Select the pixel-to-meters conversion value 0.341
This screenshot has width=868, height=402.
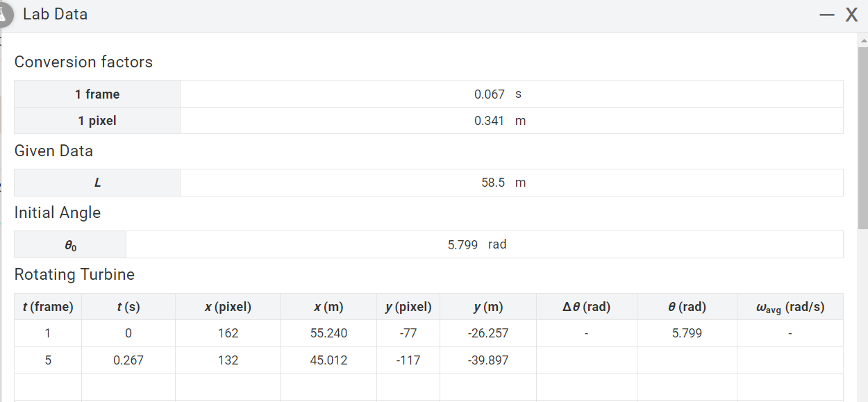tap(491, 120)
